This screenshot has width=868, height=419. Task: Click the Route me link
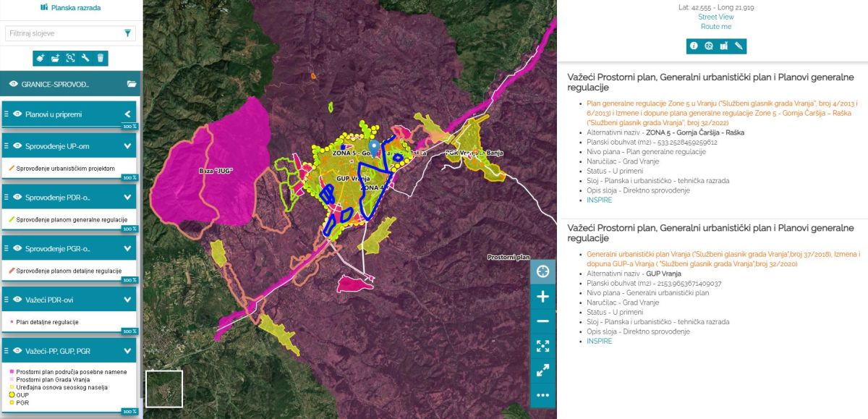[x=715, y=27]
